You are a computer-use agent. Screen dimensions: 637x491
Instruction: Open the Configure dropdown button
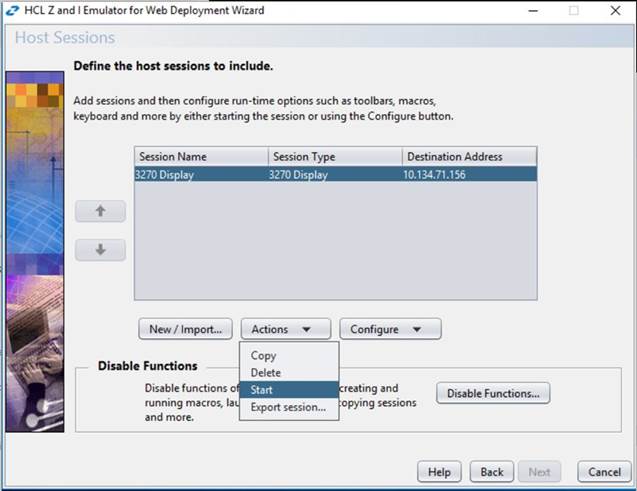pyautogui.click(x=390, y=329)
